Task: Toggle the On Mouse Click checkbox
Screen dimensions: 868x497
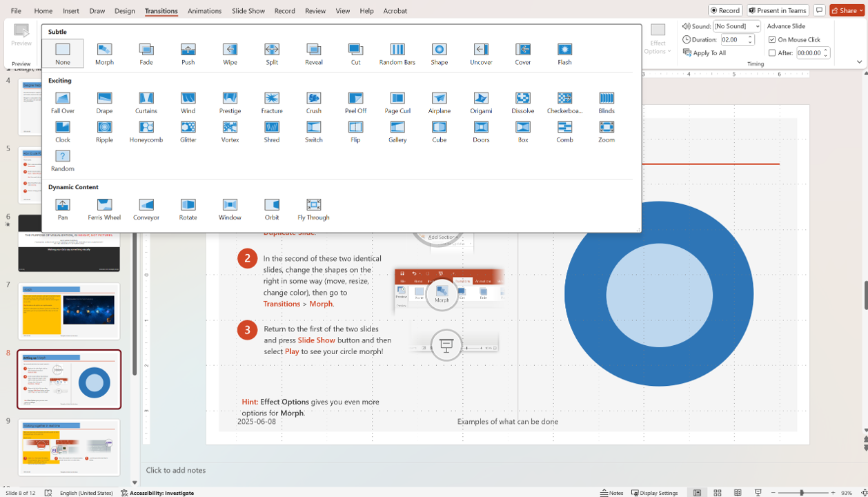Action: tap(773, 39)
